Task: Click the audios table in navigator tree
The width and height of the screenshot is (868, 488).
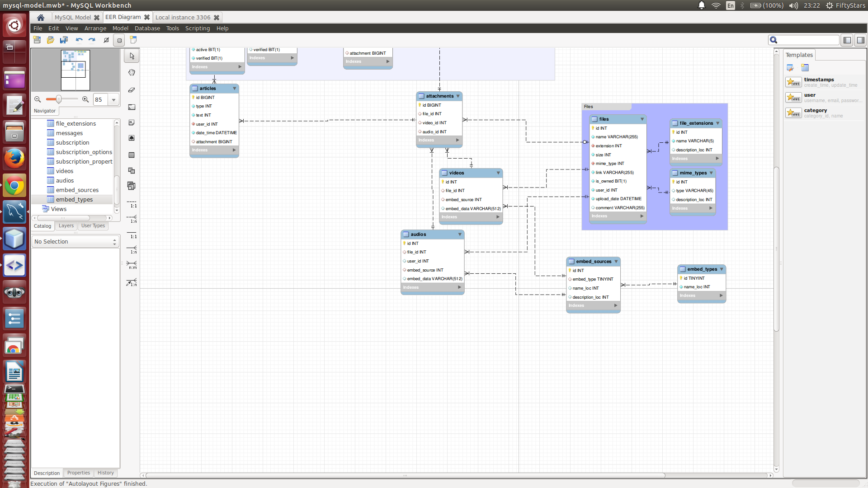Action: (x=64, y=181)
